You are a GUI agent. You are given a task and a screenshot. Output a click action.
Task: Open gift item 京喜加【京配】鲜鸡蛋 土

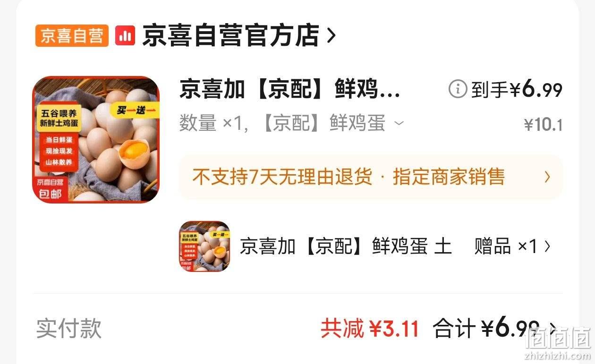coord(346,246)
